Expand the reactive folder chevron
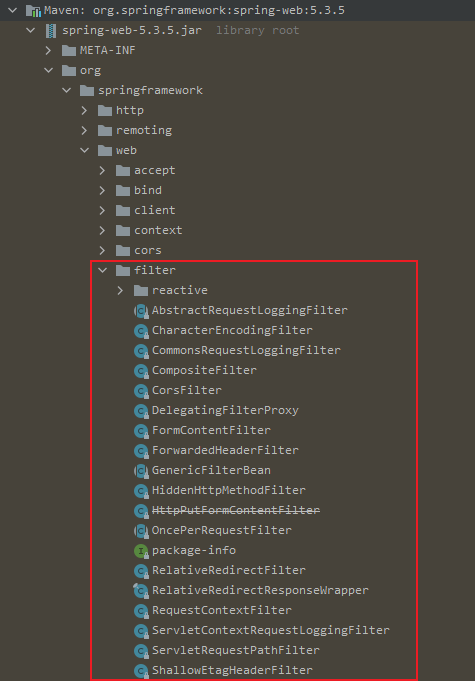 [x=120, y=290]
